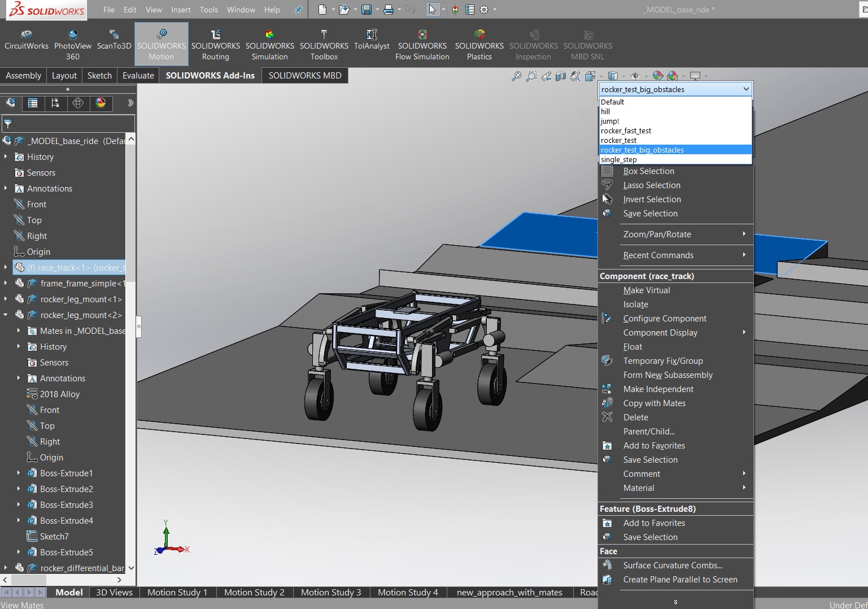Open the ConfigurationManager tab icon
Image resolution: width=868 pixels, height=609 pixels.
[x=55, y=103]
